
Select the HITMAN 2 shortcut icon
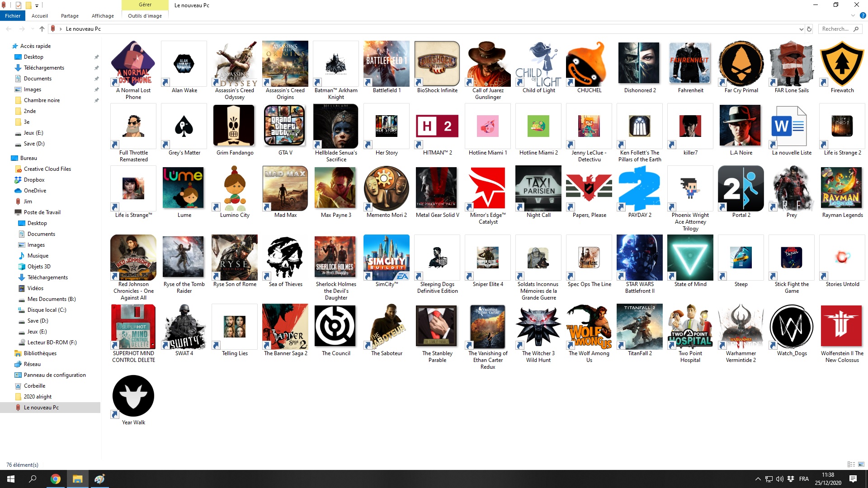click(x=437, y=126)
